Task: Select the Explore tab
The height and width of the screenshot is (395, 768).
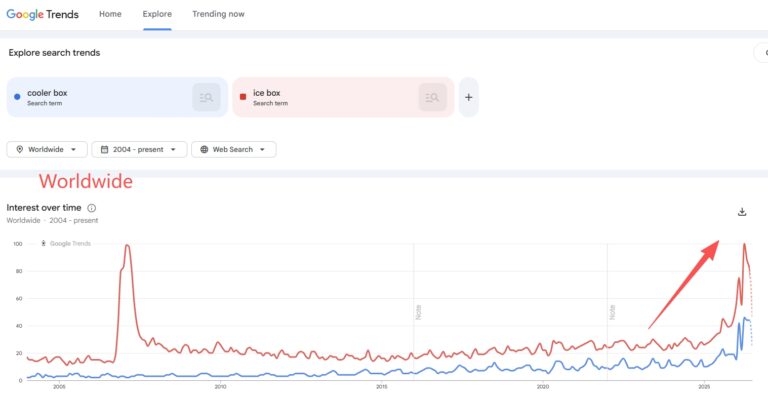Action: click(x=157, y=14)
